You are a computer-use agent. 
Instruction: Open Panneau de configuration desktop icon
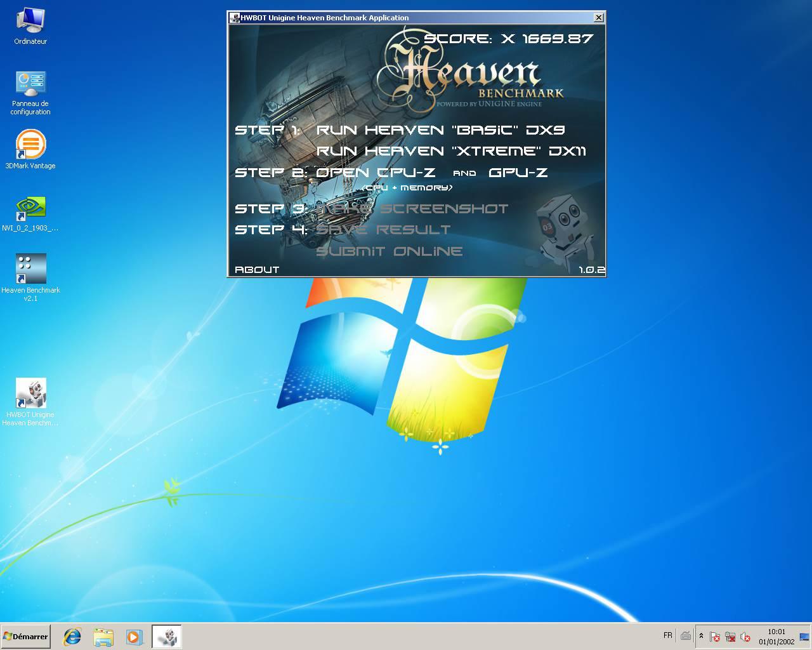coord(30,93)
